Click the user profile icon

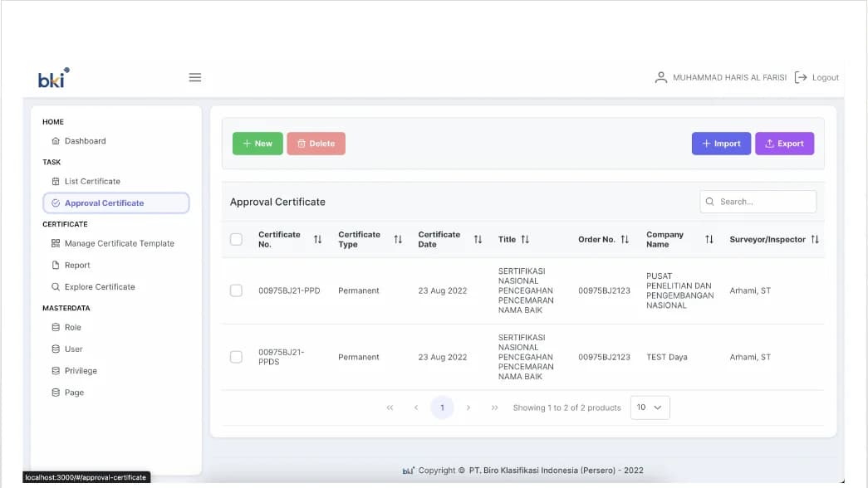tap(660, 77)
